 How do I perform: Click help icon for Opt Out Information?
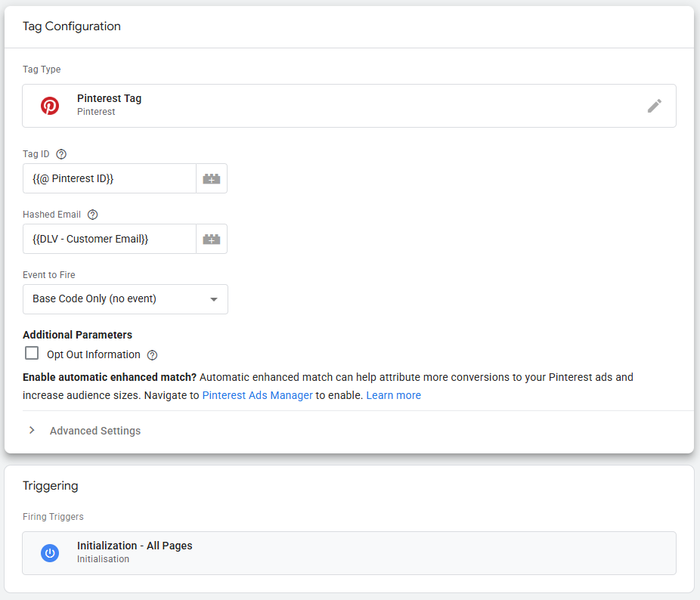coord(152,355)
